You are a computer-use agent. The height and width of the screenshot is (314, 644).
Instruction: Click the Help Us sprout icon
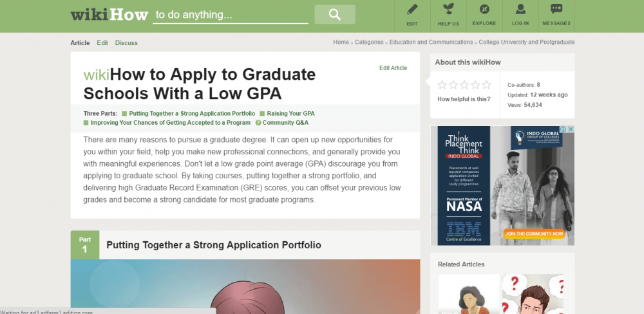click(448, 10)
